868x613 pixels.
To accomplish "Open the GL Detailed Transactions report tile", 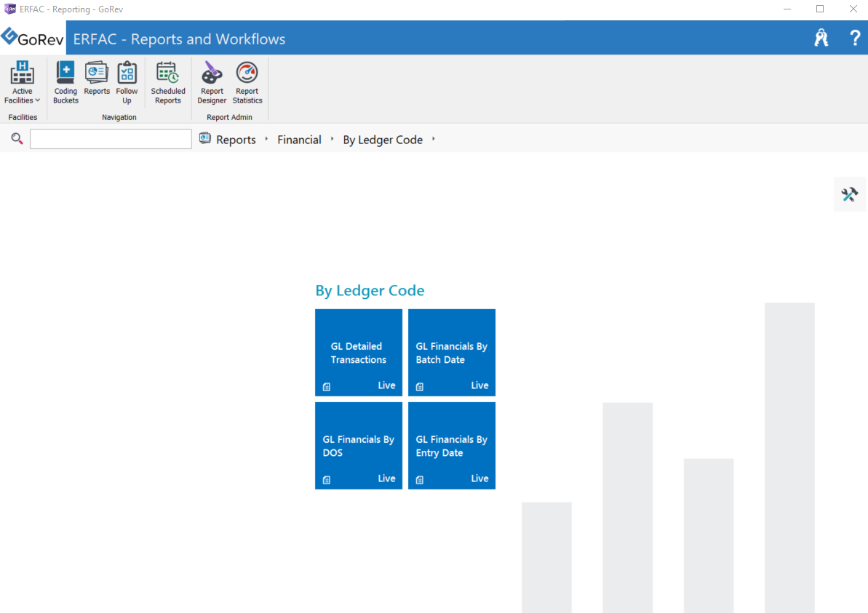I will (359, 353).
